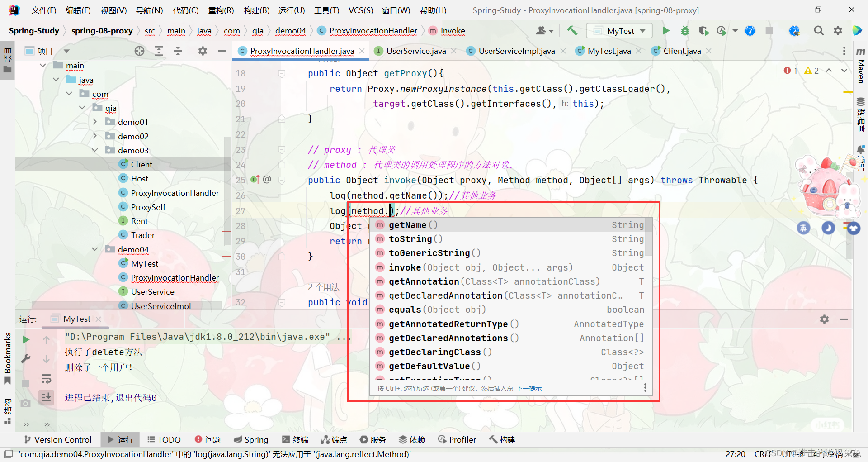Open the Profiler tool window
Viewport: 868px width, 462px height.
457,439
